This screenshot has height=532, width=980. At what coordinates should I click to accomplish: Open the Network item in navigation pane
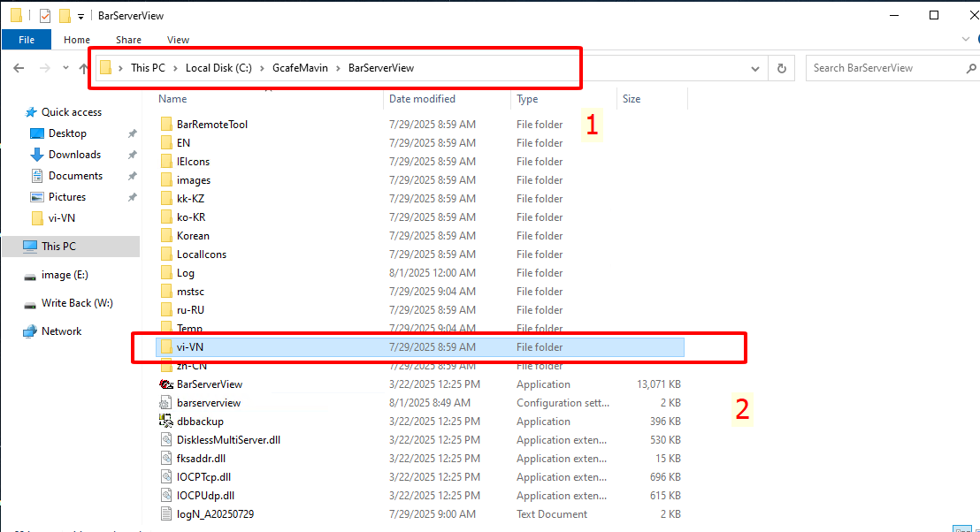click(61, 331)
